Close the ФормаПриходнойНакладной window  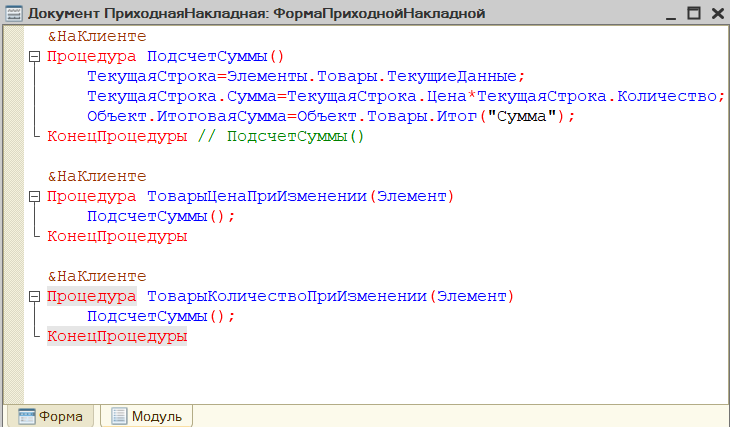718,13
